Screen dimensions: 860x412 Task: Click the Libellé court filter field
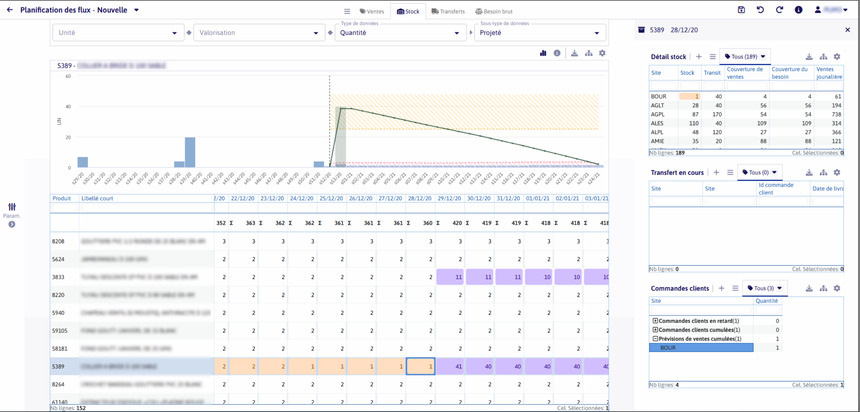(146, 207)
